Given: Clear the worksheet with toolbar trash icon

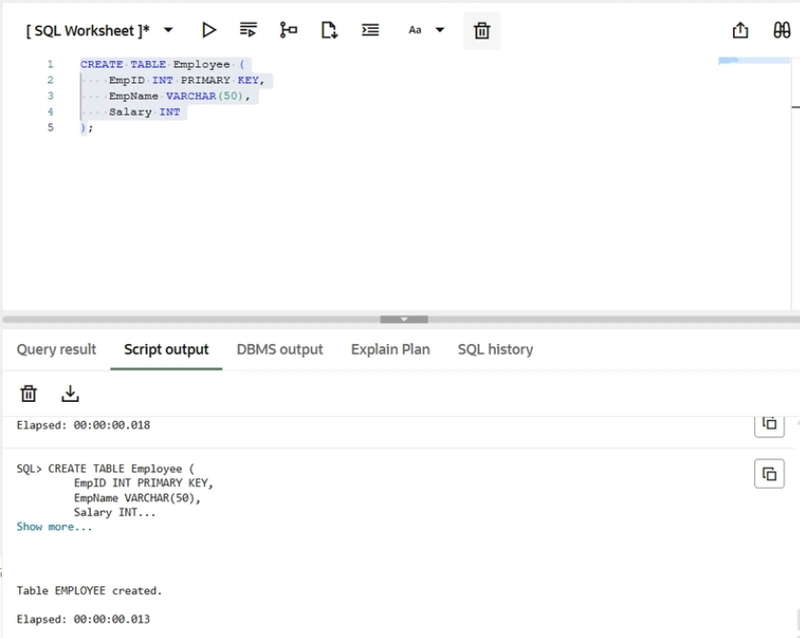Looking at the screenshot, I should [482, 31].
